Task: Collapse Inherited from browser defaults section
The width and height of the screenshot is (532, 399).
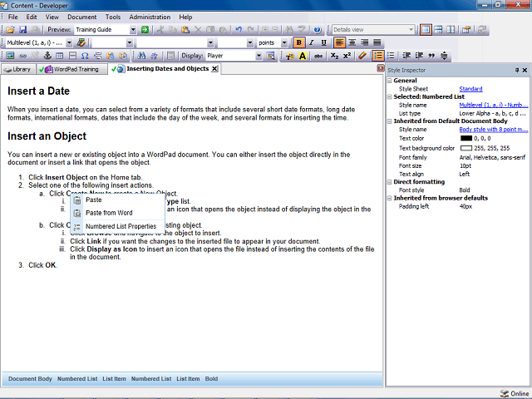Action: tap(390, 198)
